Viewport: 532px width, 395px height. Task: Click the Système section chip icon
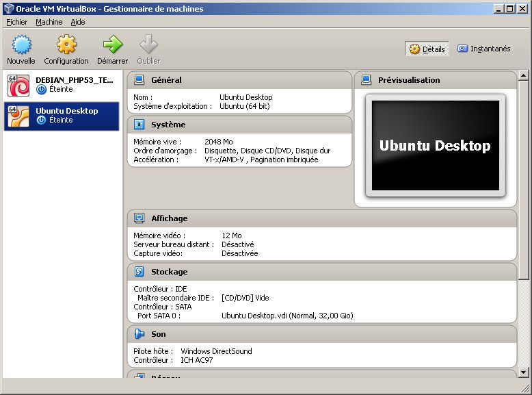tap(139, 125)
